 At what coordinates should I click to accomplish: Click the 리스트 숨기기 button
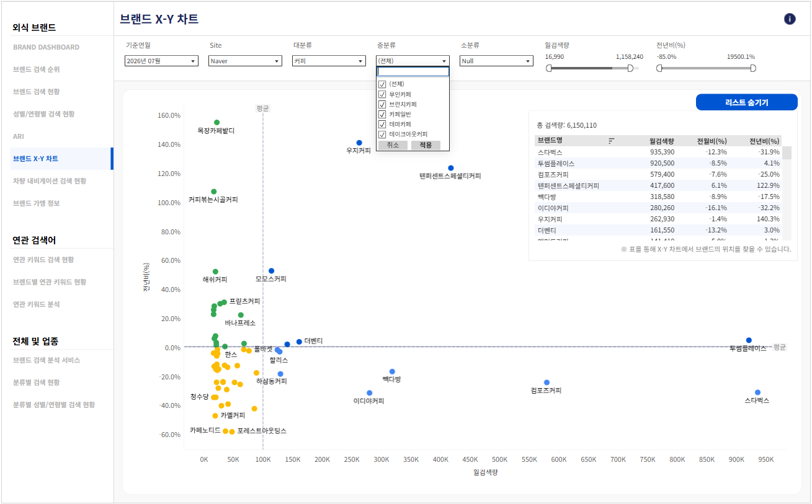click(747, 102)
